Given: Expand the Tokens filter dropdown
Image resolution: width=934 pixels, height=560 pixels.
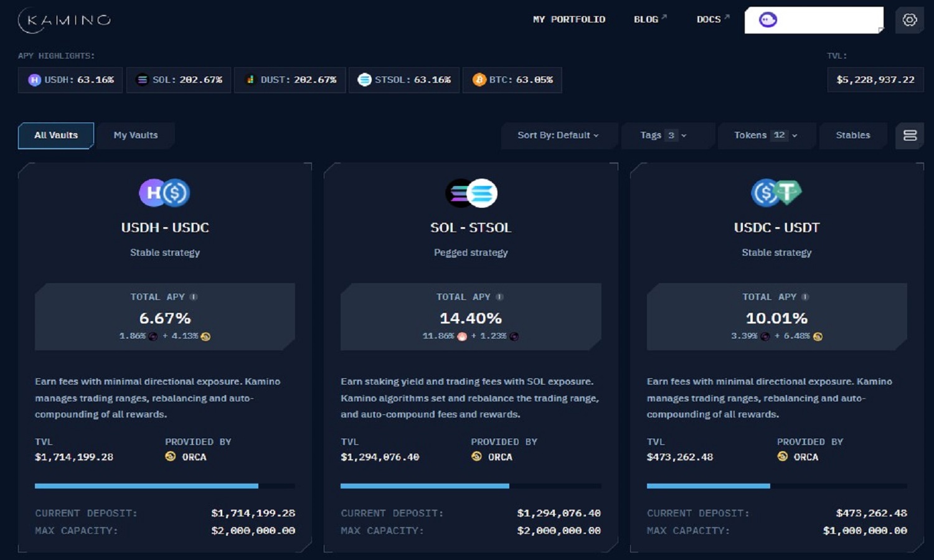Looking at the screenshot, I should click(x=766, y=135).
